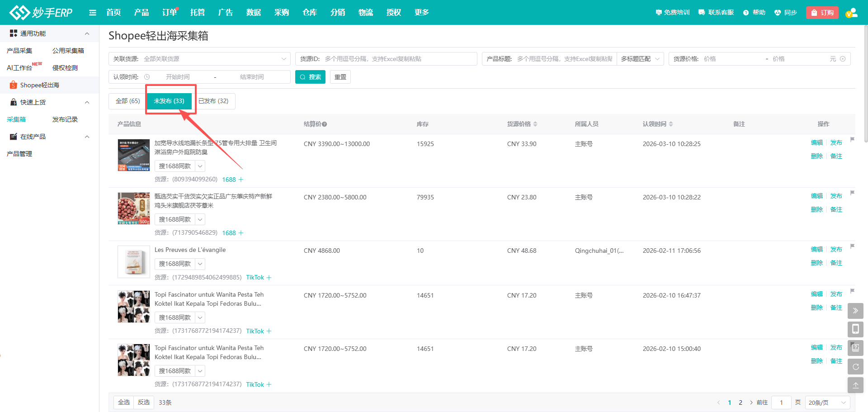Click the 搜索 search button

[310, 77]
